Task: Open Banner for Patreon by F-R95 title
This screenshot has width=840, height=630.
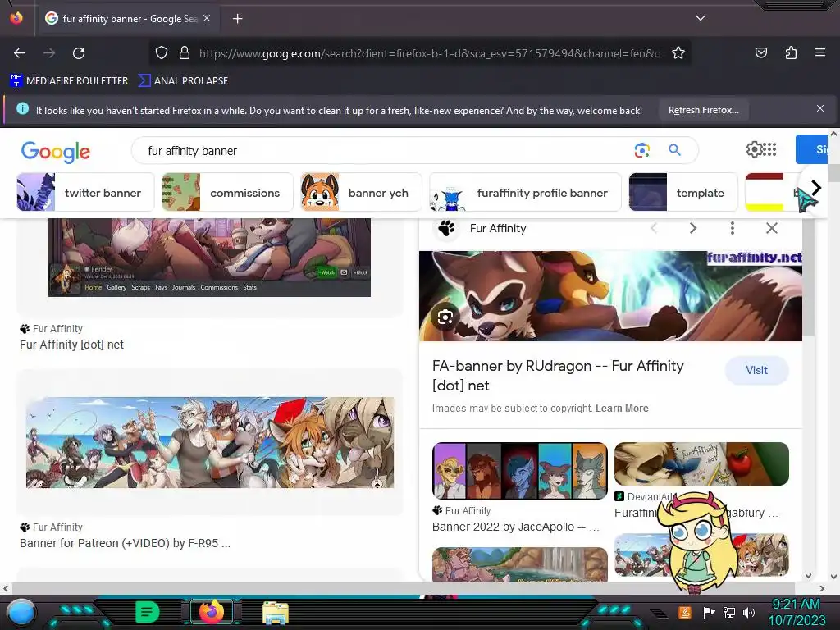Action: [x=125, y=543]
